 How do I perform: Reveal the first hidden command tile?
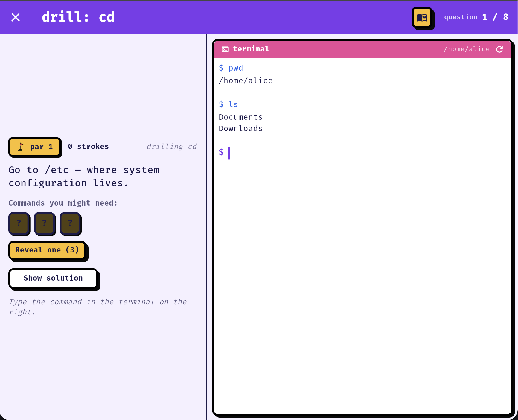tap(19, 223)
